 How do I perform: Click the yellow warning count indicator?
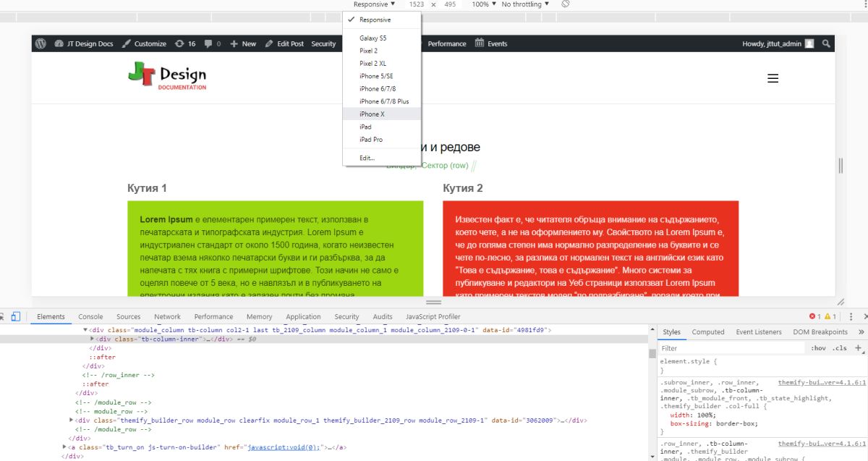coord(830,316)
